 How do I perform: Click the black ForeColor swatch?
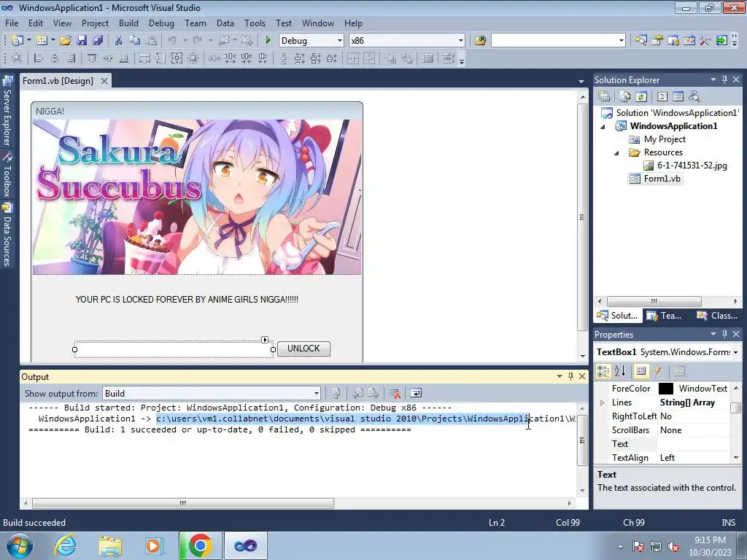pos(665,389)
